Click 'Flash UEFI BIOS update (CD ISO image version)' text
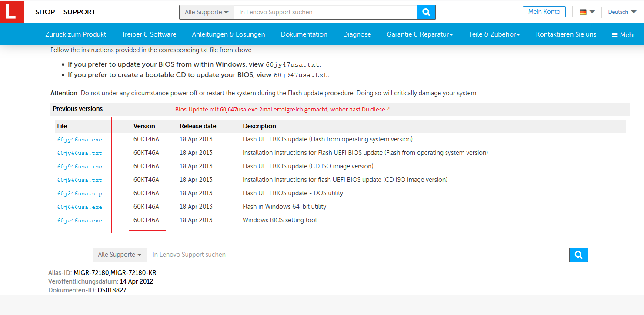The image size is (644, 315). coord(308,166)
